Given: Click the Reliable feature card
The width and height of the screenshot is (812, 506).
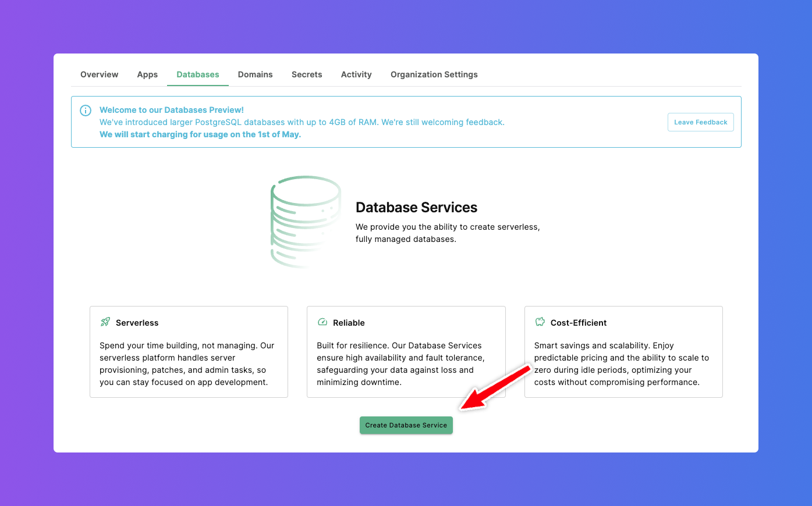Looking at the screenshot, I should (x=406, y=351).
